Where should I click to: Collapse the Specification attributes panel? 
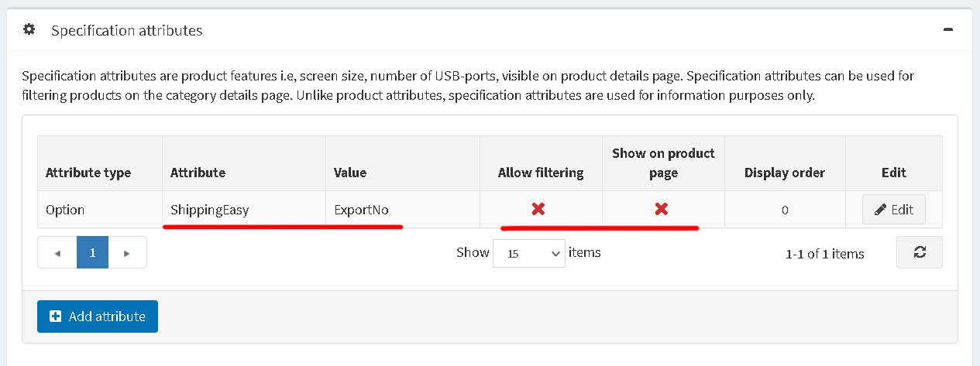tap(947, 29)
